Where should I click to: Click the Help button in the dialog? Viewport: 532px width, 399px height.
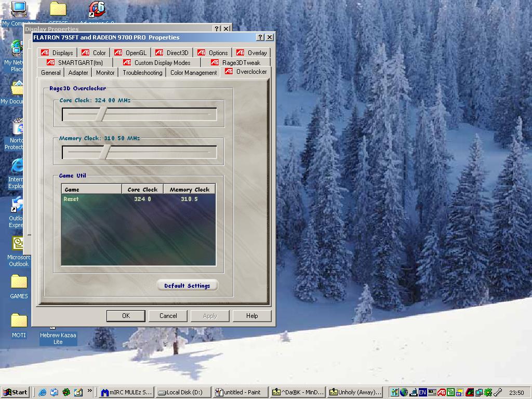(252, 316)
